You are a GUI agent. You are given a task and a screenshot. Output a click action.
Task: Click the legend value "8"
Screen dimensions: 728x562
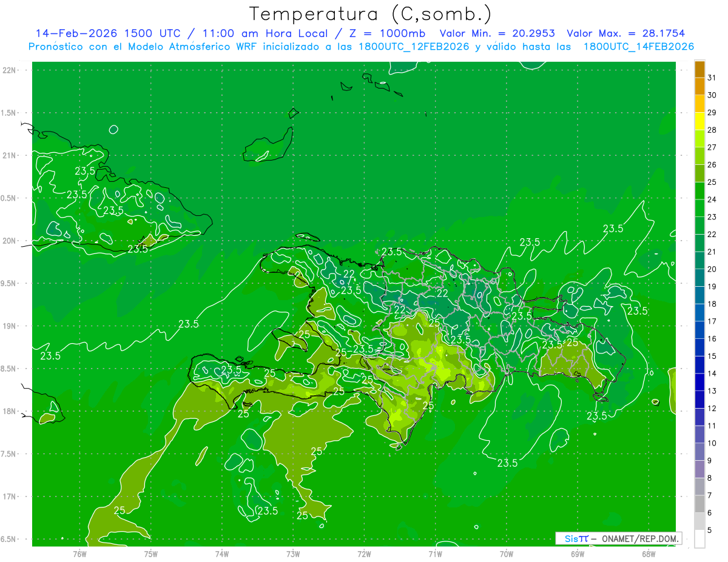[x=709, y=478]
